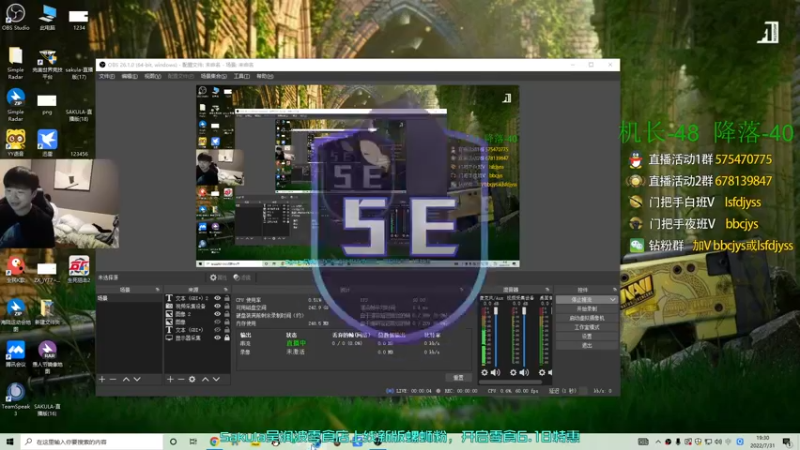Remove selected source with minus icon
The image size is (800, 450).
(181, 379)
